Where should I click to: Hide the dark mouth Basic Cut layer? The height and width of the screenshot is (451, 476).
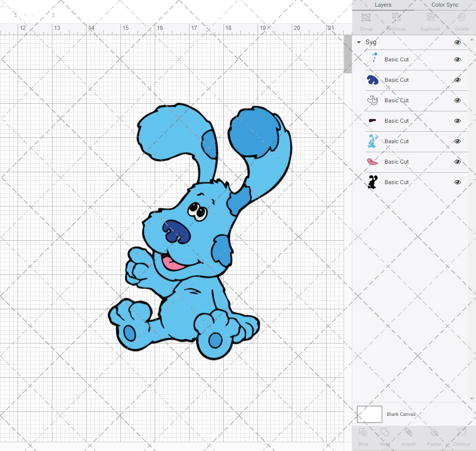tap(457, 121)
